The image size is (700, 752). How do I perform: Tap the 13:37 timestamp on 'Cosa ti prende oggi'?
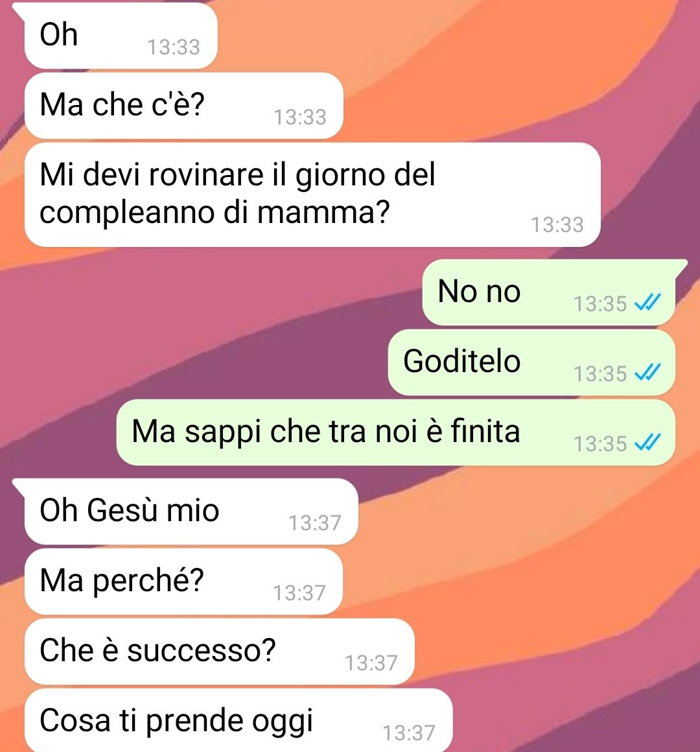408,733
